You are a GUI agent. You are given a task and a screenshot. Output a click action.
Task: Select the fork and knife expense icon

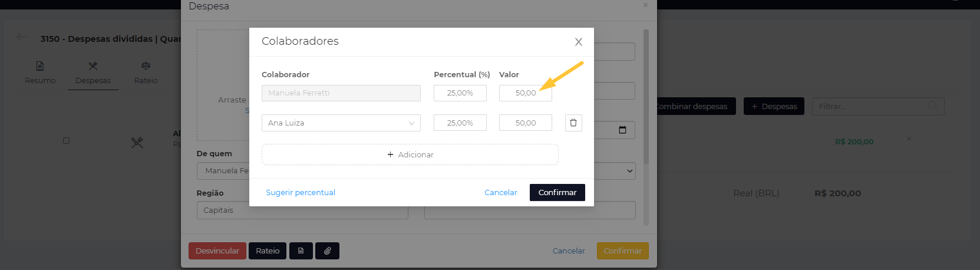point(137,142)
